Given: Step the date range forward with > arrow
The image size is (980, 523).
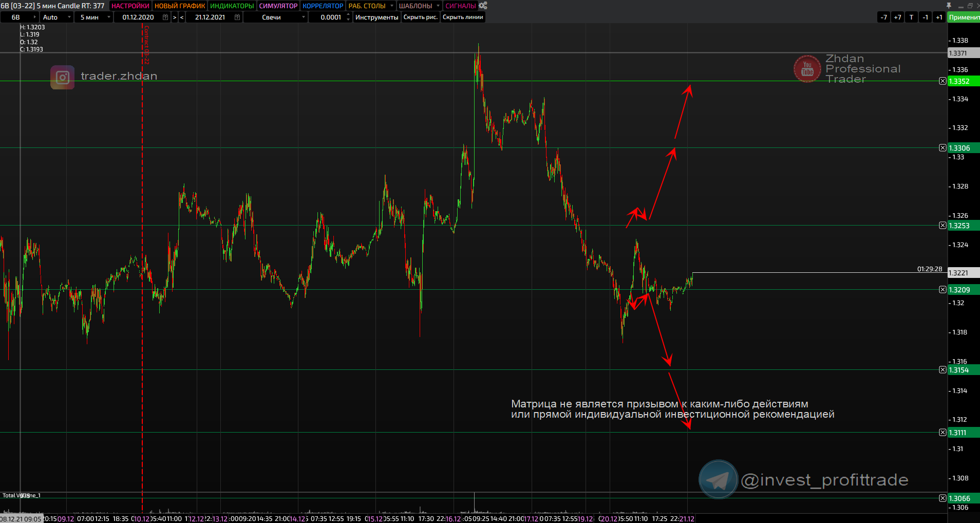Looking at the screenshot, I should coord(175,17).
